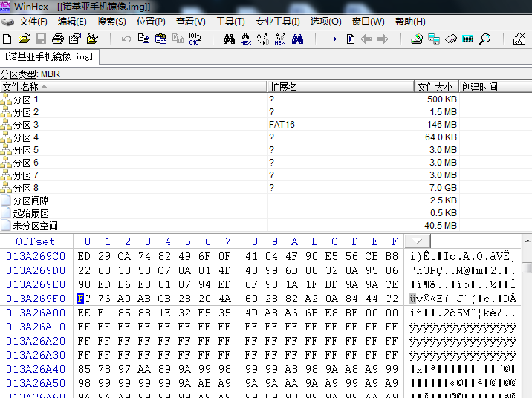
Task: Click the hex view scrollbar up arrow
Action: tap(527, 241)
